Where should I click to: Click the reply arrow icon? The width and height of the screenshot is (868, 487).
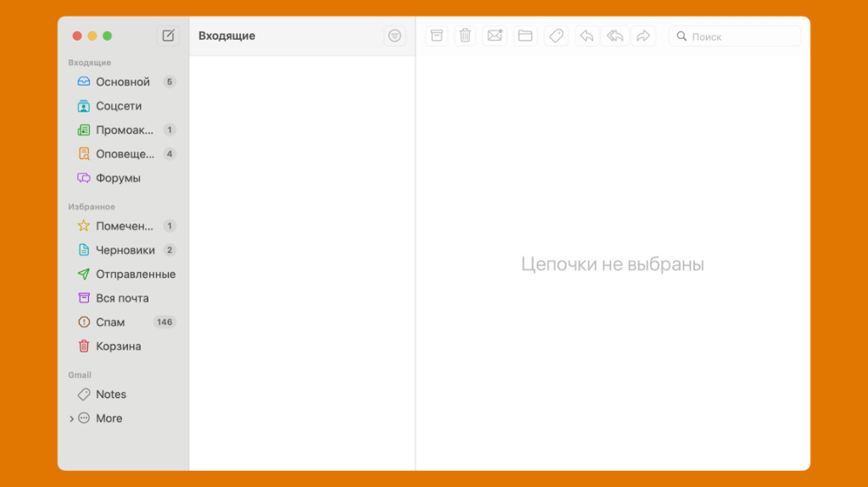point(587,36)
